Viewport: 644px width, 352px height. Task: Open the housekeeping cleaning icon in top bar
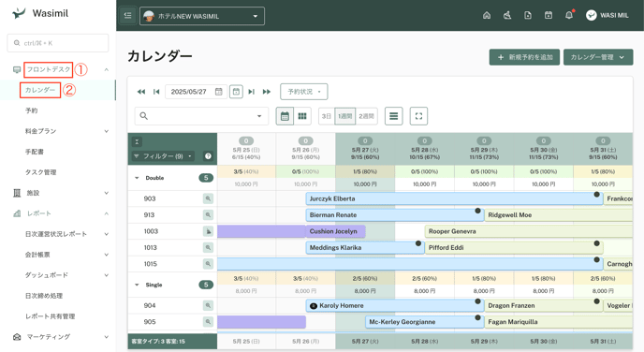pos(507,16)
